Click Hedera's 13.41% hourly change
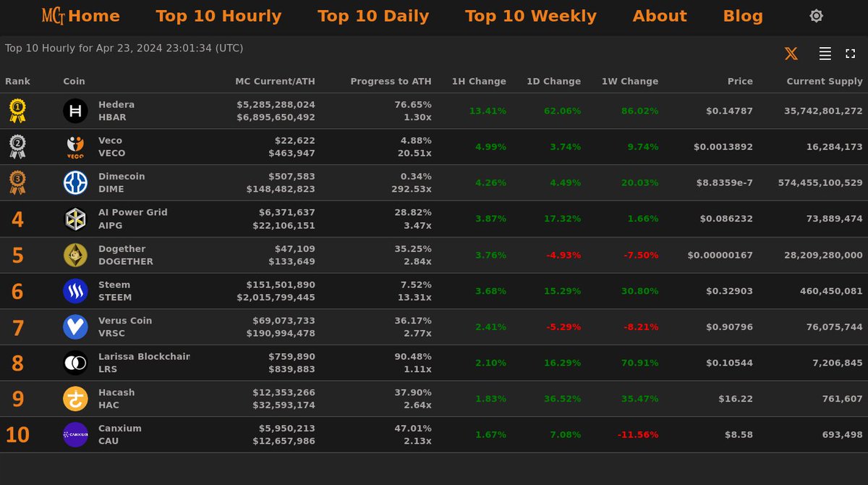This screenshot has height=485, width=868. pos(488,111)
